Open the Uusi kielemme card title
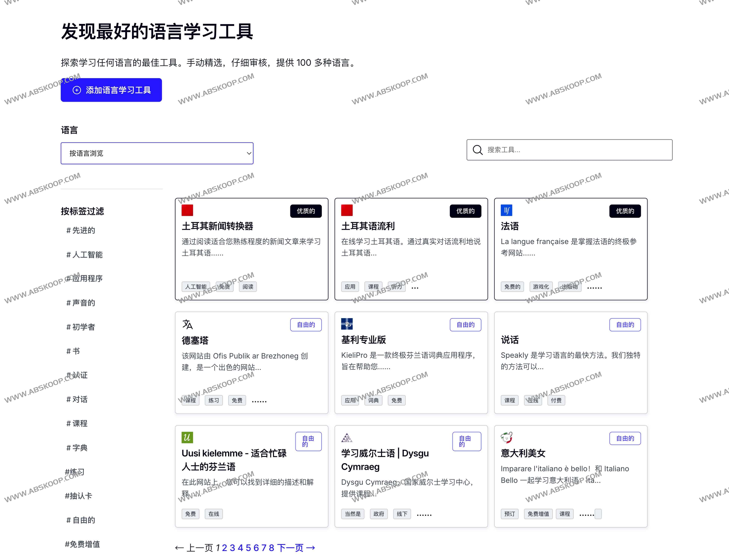Screen dimensions: 729x560 tap(234, 460)
